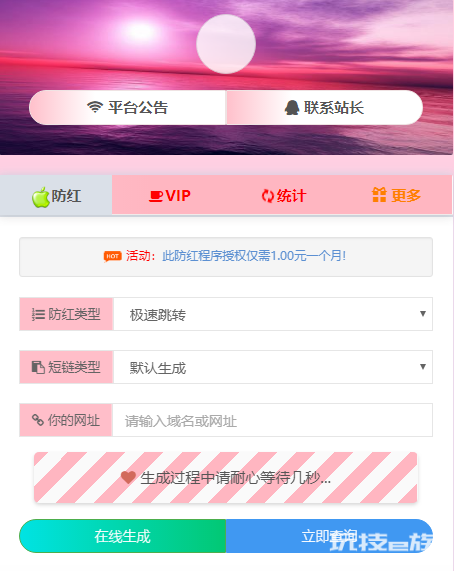This screenshot has width=454, height=571.
Task: Click the 请输入域名或网址 input field
Action: pos(272,420)
